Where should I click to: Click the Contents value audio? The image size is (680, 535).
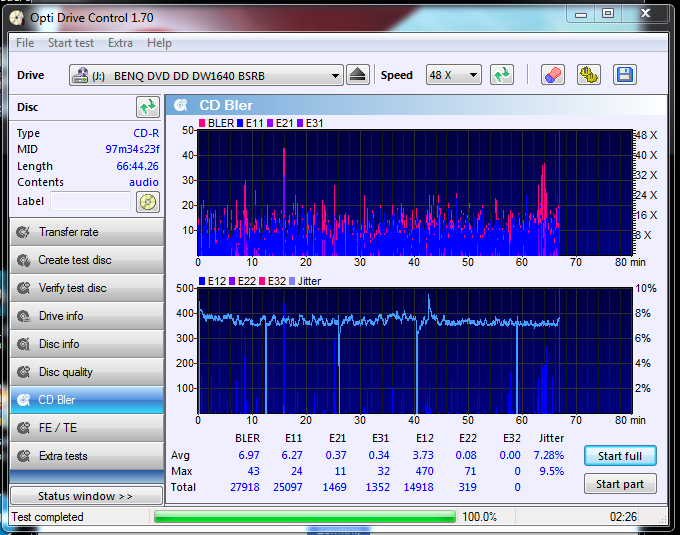click(144, 182)
